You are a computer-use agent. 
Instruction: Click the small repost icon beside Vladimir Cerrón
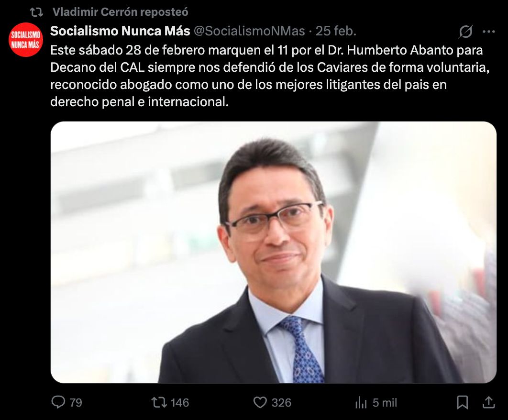point(36,12)
